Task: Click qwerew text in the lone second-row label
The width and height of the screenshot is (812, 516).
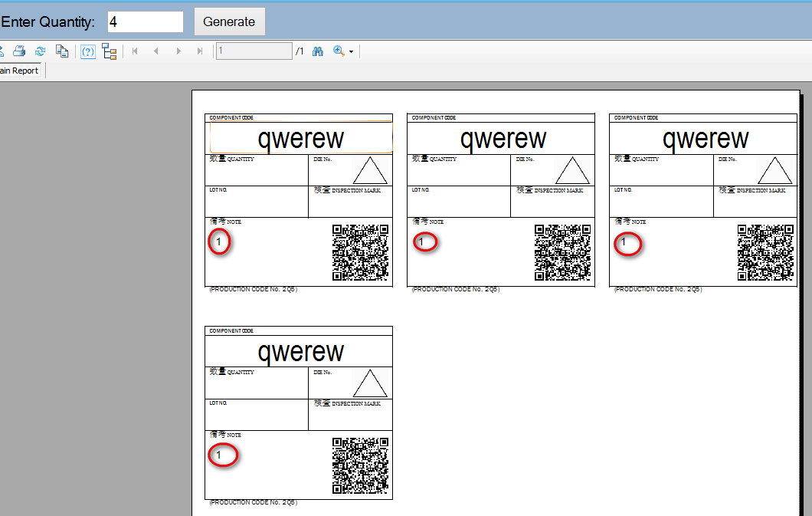Action: click(300, 352)
